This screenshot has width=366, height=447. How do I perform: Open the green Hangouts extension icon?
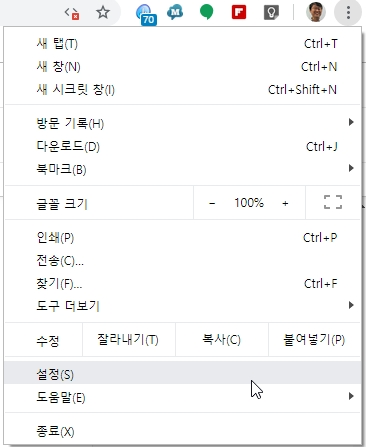(x=207, y=12)
